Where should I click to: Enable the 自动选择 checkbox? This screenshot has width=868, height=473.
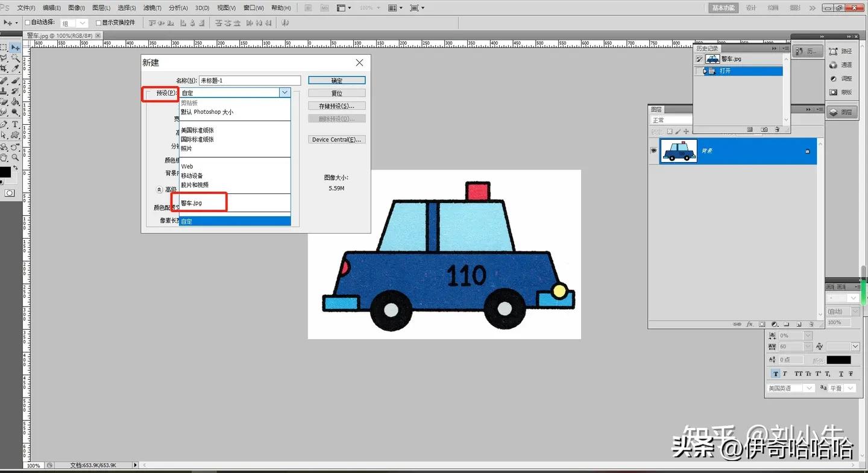click(27, 23)
